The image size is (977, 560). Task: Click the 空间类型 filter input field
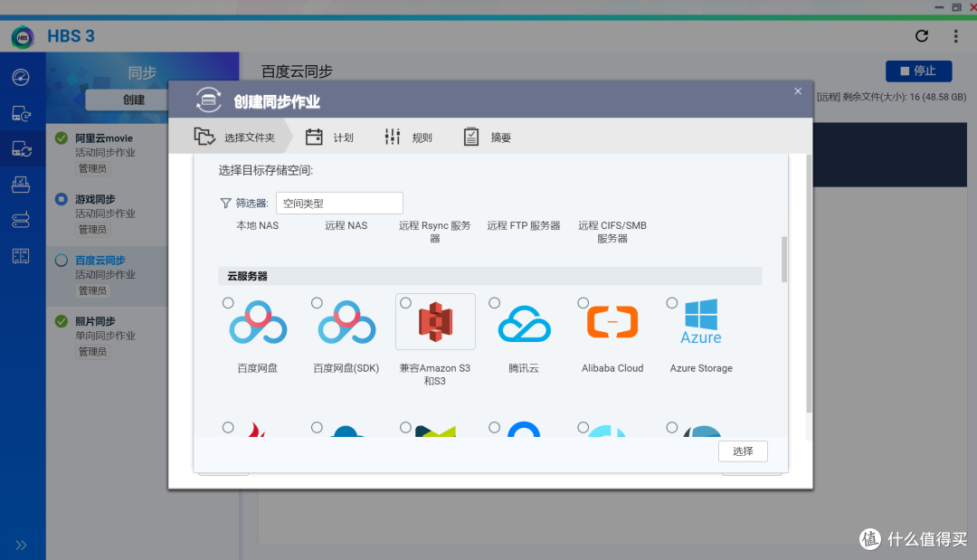tap(339, 203)
